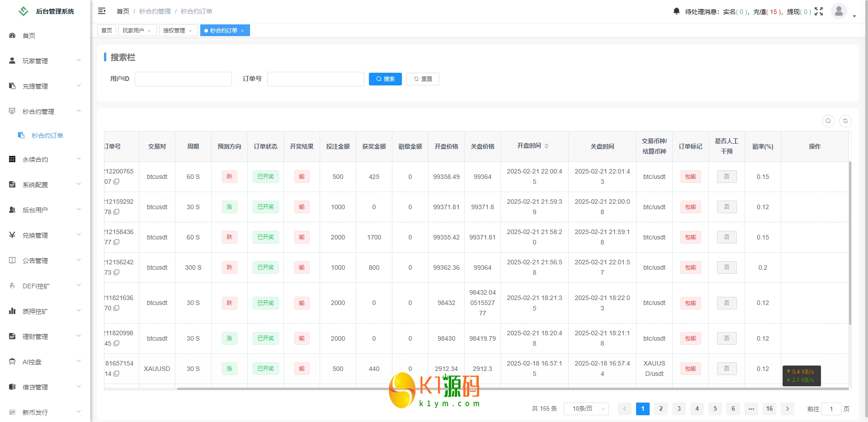Click the notification bell icon
Image resolution: width=868 pixels, height=422 pixels.
676,11
